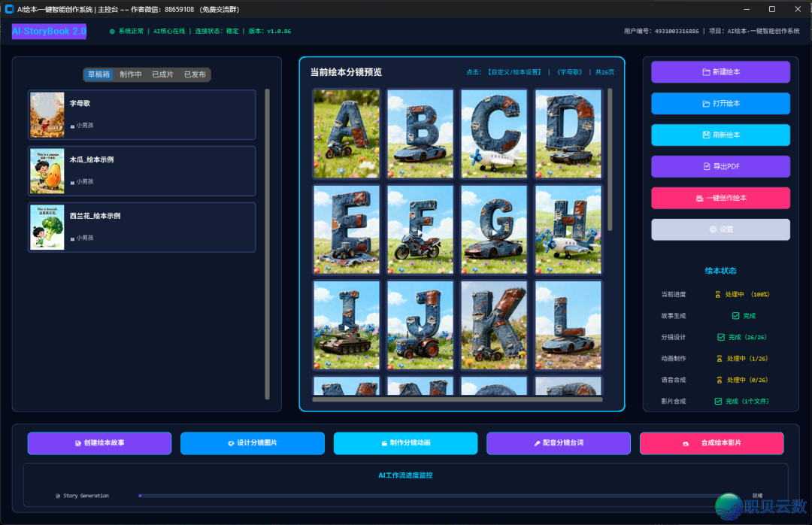Click the 自定义/绘本设置 link

coord(514,72)
